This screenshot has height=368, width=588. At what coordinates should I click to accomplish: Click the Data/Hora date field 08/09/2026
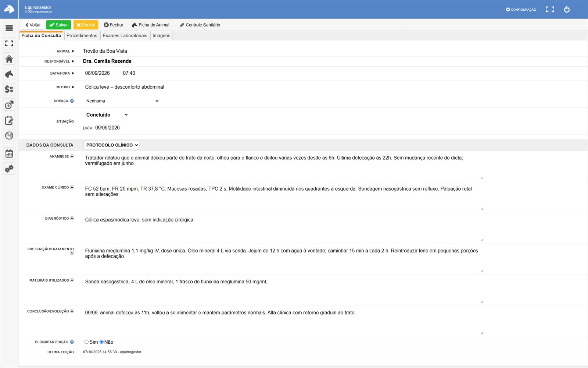(x=97, y=73)
